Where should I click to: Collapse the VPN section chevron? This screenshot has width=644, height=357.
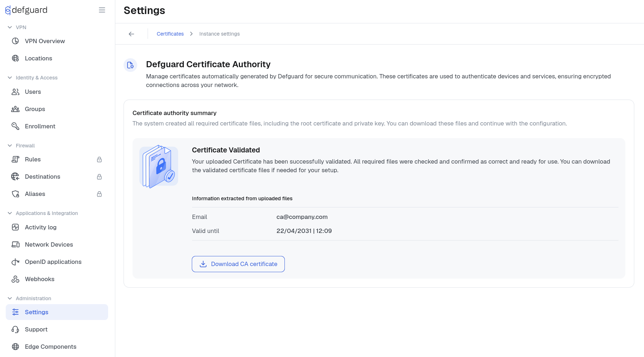click(10, 27)
